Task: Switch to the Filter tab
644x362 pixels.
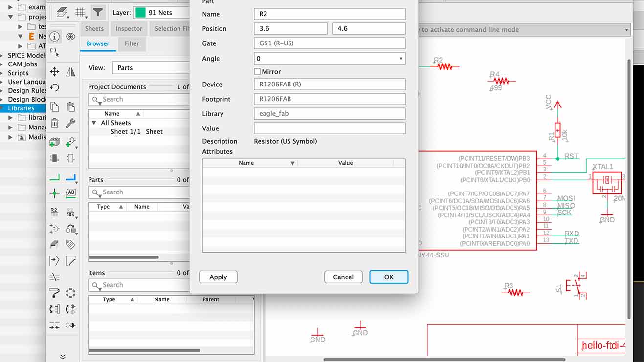Action: pyautogui.click(x=132, y=43)
